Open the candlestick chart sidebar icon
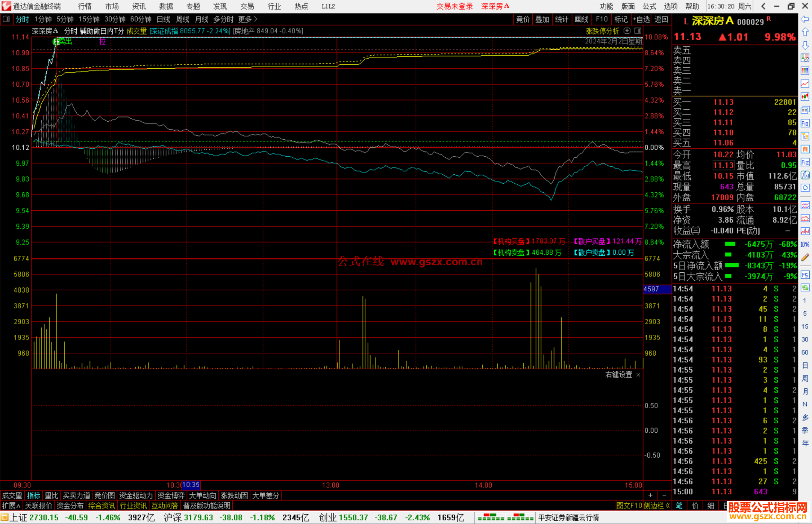The height and width of the screenshot is (524, 812). 805,97
